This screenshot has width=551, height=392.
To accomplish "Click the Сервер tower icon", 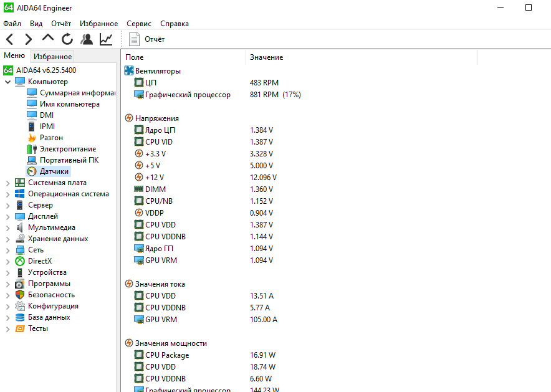I will [x=20, y=205].
